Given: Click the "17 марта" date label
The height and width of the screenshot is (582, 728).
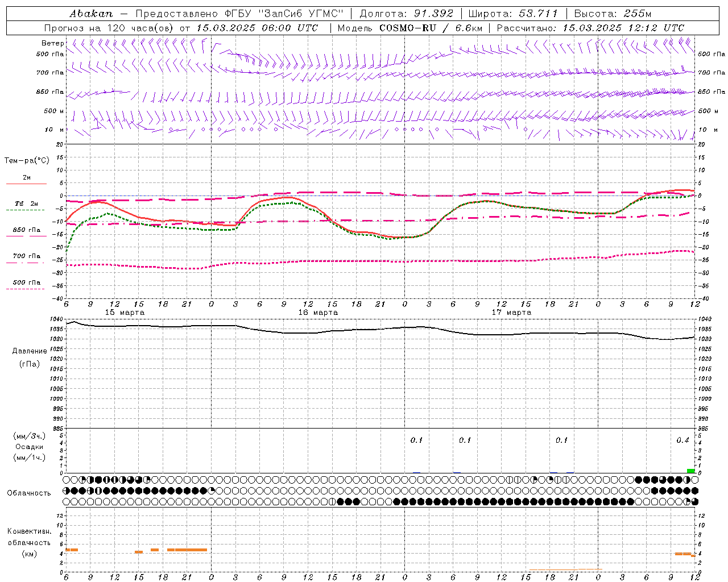Looking at the screenshot, I should click(x=511, y=313).
